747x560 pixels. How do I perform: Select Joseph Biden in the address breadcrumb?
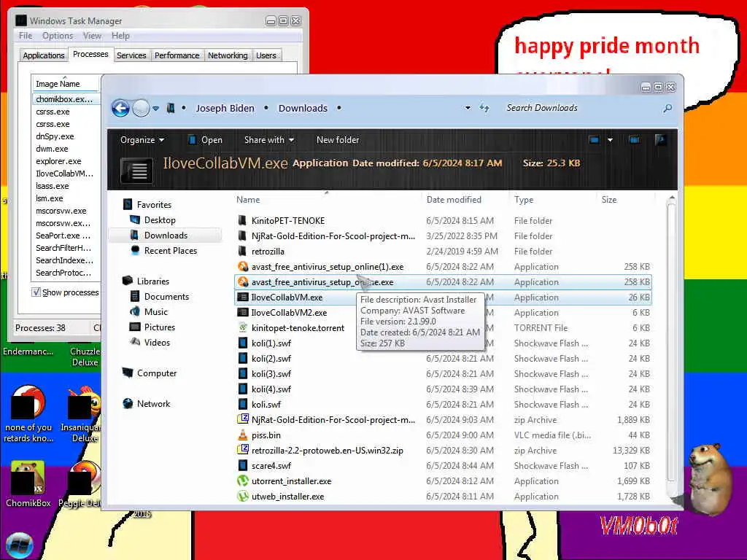(225, 108)
